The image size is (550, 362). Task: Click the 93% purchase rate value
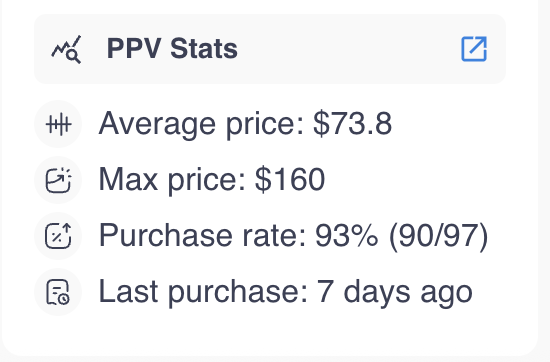[347, 235]
